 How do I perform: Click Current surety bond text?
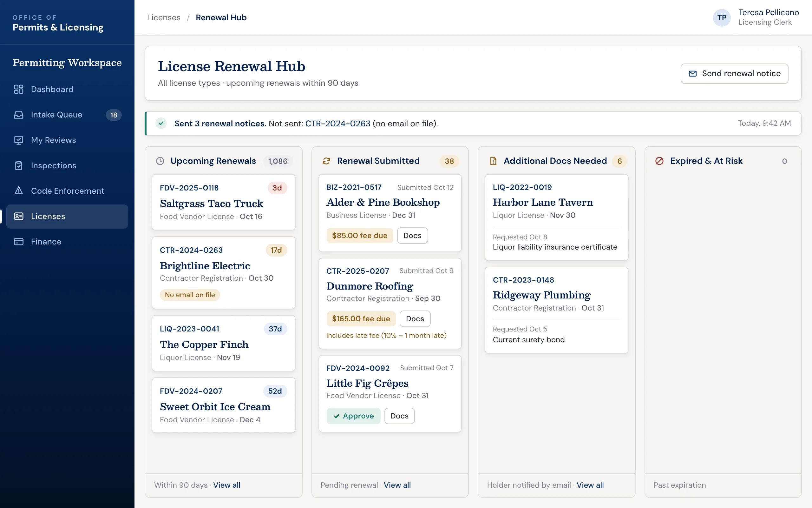point(529,340)
